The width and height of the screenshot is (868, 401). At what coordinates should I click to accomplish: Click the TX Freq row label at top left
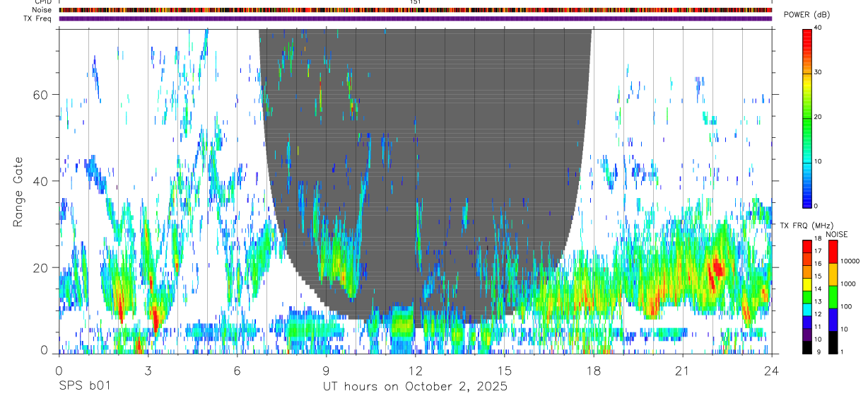tap(39, 18)
